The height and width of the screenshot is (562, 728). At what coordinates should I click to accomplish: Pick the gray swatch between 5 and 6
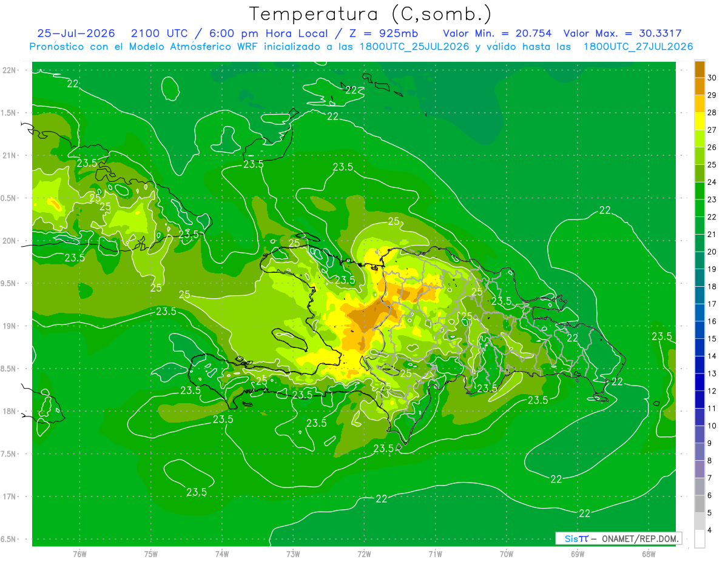699,504
